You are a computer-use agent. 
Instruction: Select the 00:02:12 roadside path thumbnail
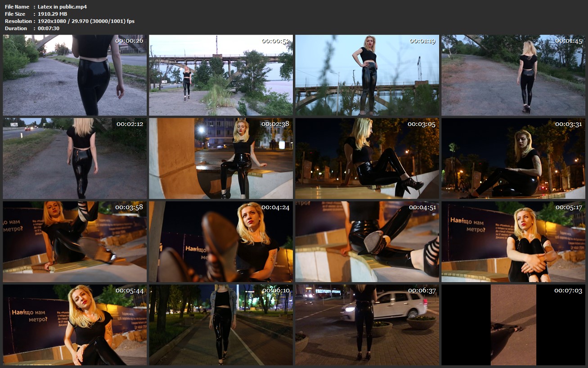(75, 158)
